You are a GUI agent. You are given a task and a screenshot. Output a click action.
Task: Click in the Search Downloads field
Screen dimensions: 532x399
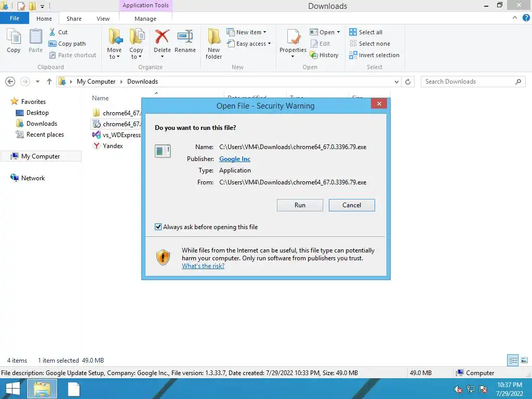coord(473,82)
